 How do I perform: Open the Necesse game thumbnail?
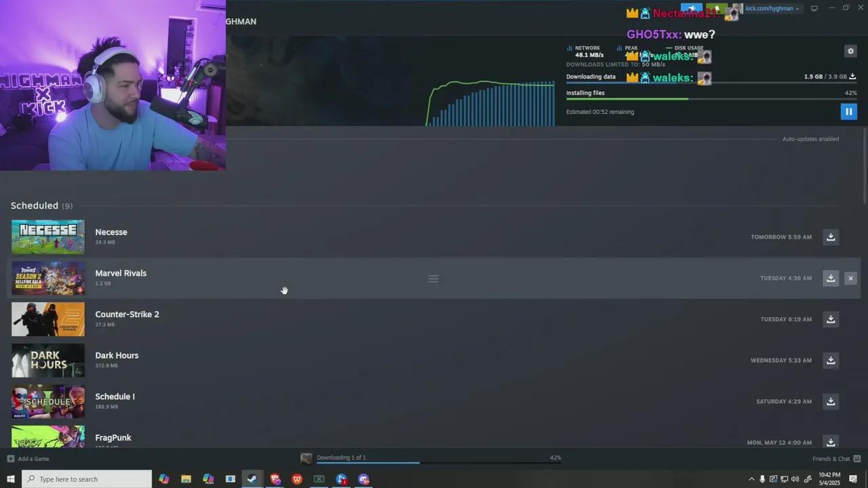48,237
